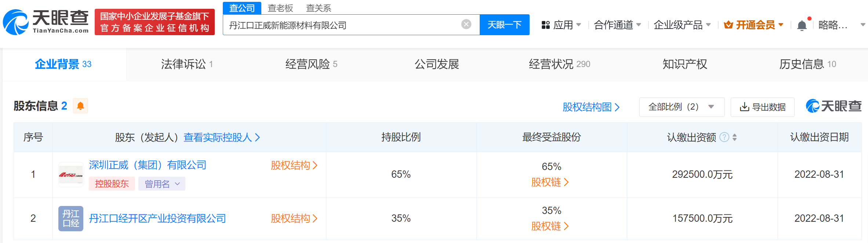Open the 认缴出资额 help question icon
This screenshot has width=868, height=243.
pyautogui.click(x=724, y=137)
